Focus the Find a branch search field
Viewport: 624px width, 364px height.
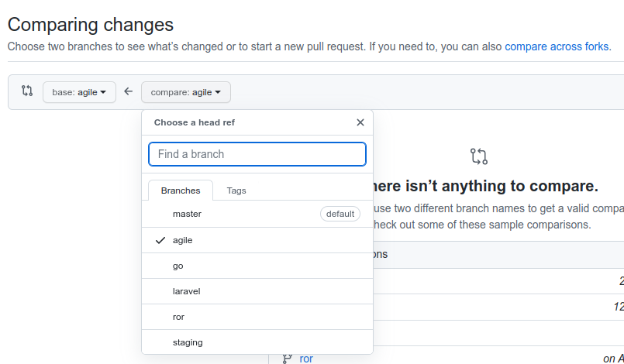point(257,154)
